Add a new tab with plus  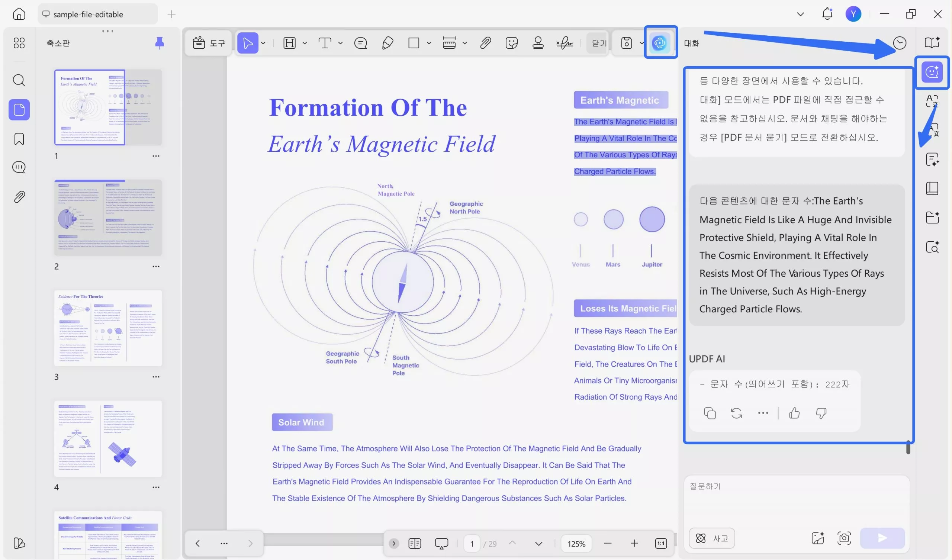171,14
